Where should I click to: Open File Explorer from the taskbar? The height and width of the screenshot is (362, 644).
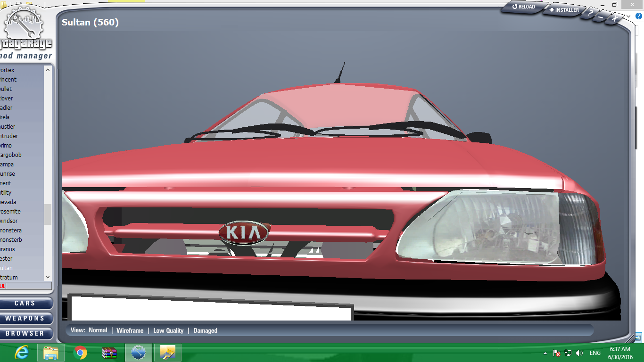[50, 353]
